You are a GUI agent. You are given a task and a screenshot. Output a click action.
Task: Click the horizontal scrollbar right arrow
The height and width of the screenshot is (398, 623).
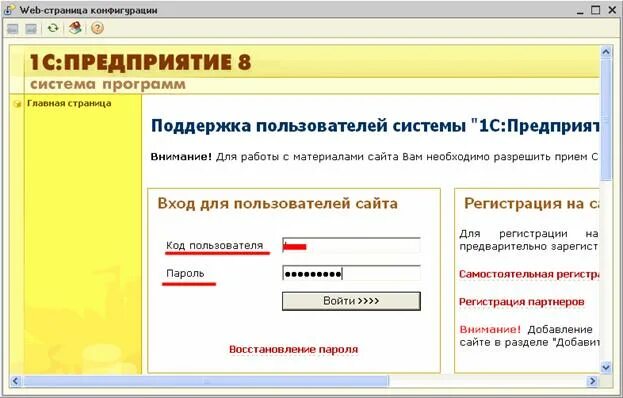pyautogui.click(x=592, y=381)
